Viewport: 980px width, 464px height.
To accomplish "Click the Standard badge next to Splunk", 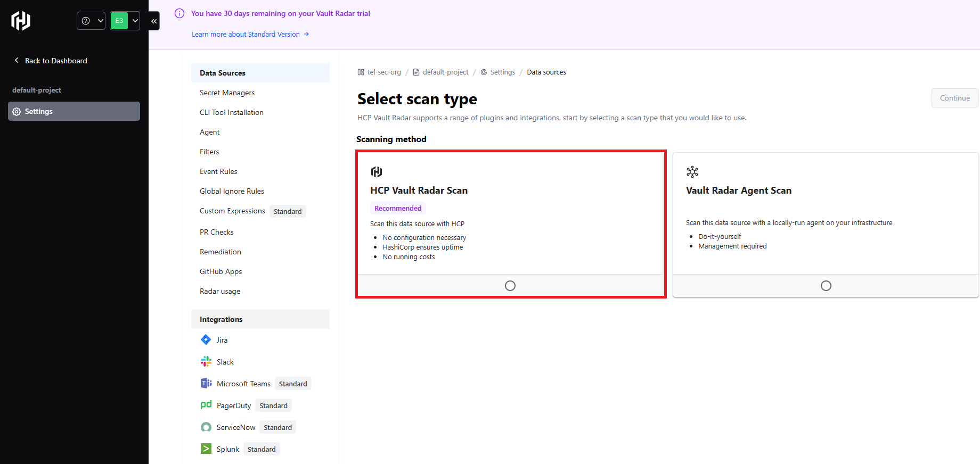I will pyautogui.click(x=262, y=449).
